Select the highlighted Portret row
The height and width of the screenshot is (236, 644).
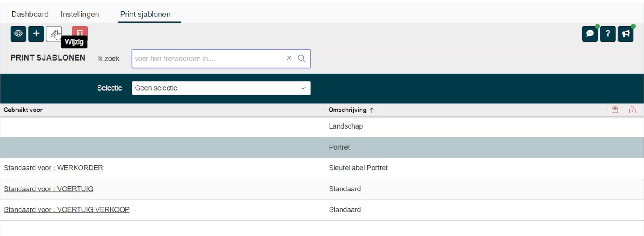[x=322, y=147]
